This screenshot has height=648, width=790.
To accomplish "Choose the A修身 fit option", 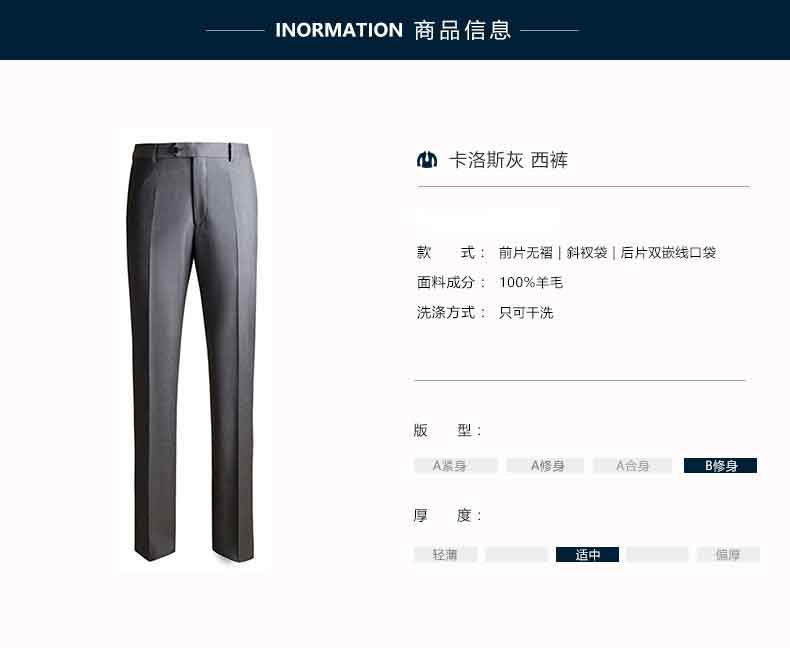I will point(545,465).
